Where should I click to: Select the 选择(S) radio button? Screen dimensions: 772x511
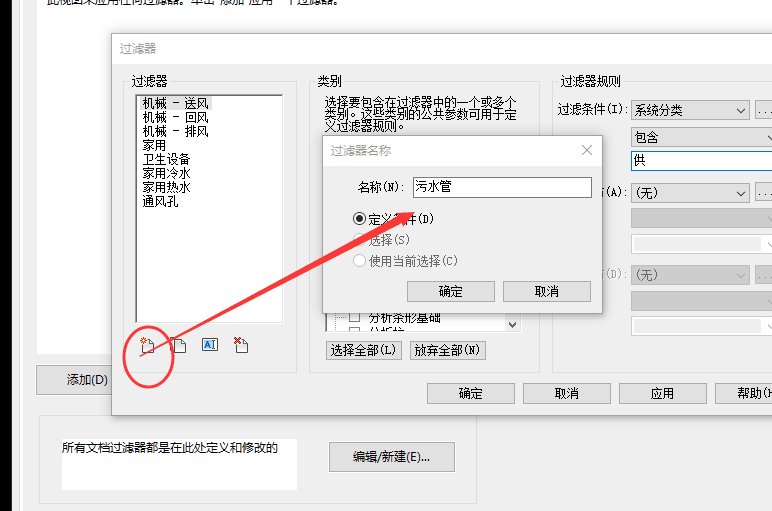[359, 240]
